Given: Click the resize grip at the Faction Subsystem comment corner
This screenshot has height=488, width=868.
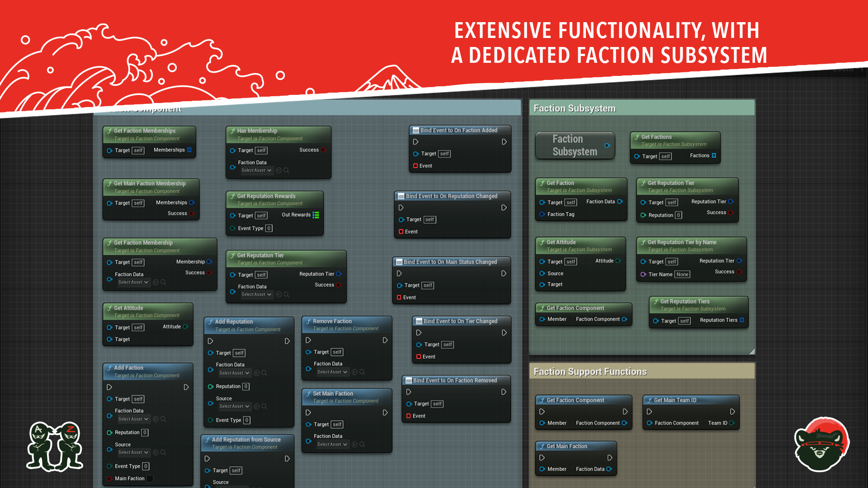Looking at the screenshot, I should coord(752,352).
